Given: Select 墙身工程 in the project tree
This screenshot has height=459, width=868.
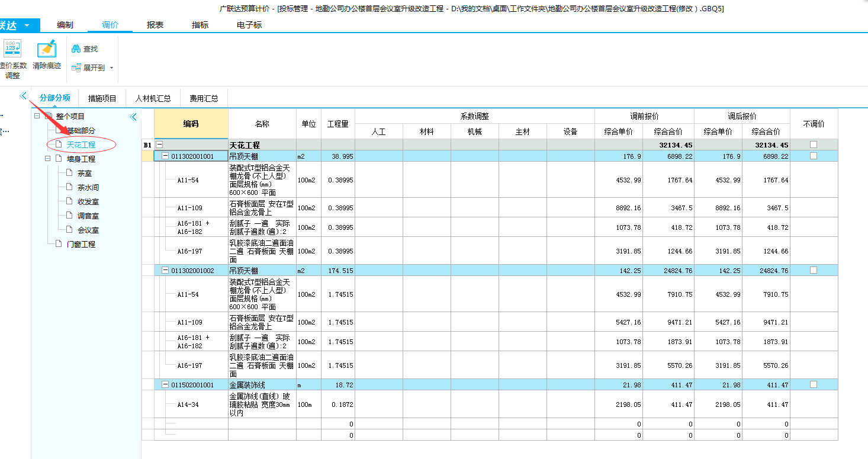Looking at the screenshot, I should pos(81,159).
